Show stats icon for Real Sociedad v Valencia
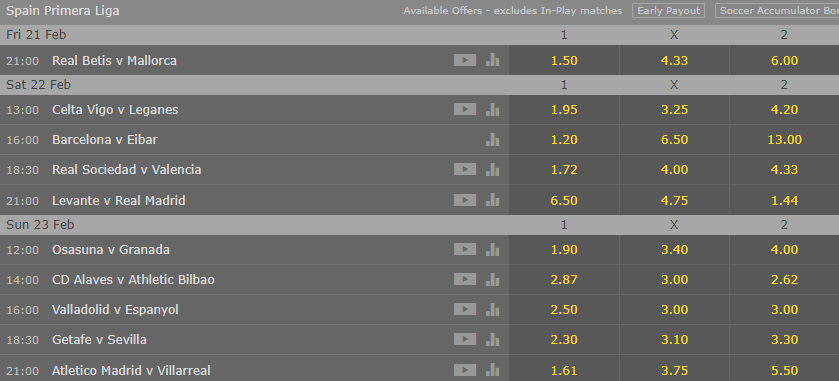This screenshot has width=839, height=381. [492, 170]
